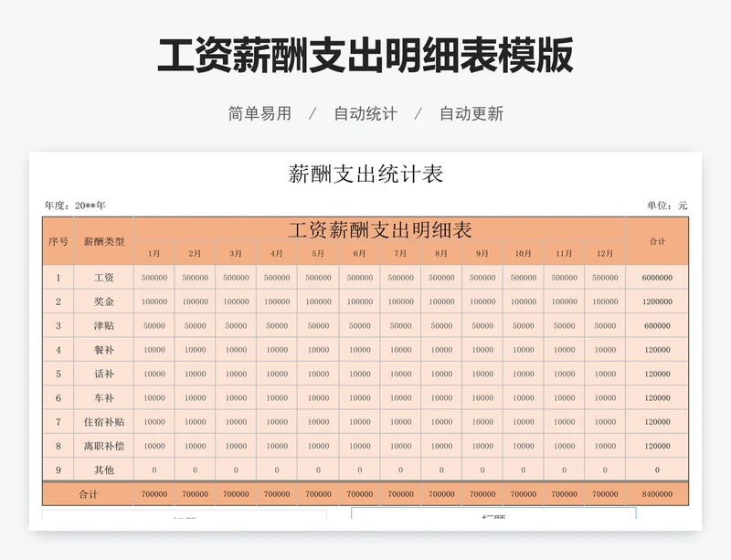Viewport: 731px width, 560px height.
Task: Select the 10月 column header
Action: tap(523, 253)
